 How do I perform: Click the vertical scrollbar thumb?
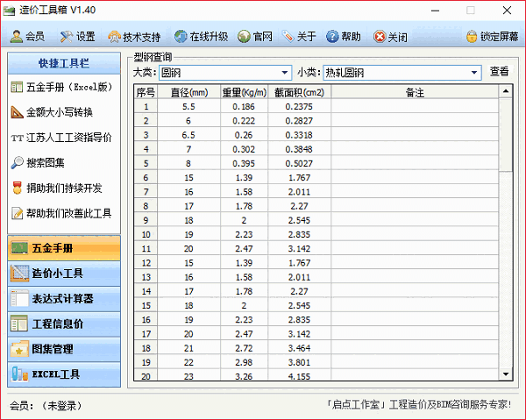pyautogui.click(x=506, y=135)
